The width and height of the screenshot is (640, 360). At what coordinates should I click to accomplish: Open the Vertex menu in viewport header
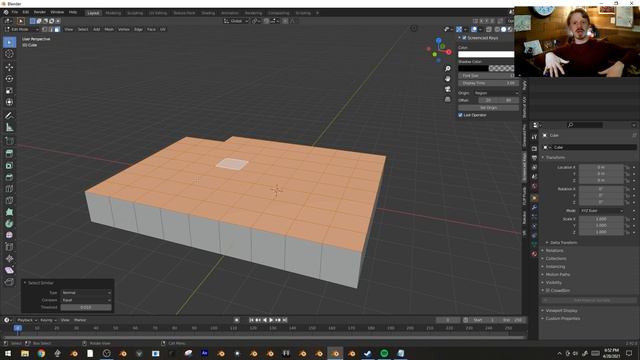[124, 29]
